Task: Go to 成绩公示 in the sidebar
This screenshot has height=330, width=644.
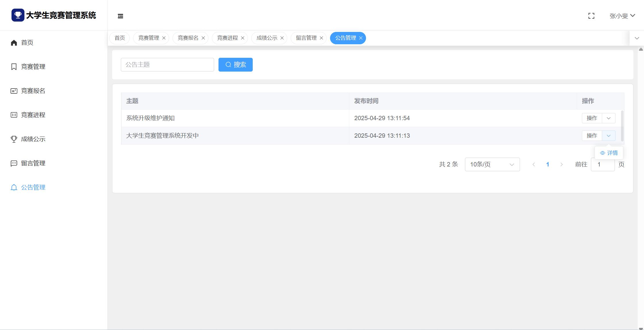Action: point(33,139)
